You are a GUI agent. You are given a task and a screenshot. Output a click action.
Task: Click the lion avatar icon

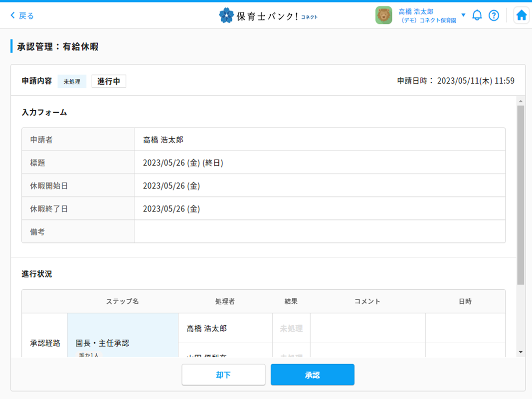point(383,15)
